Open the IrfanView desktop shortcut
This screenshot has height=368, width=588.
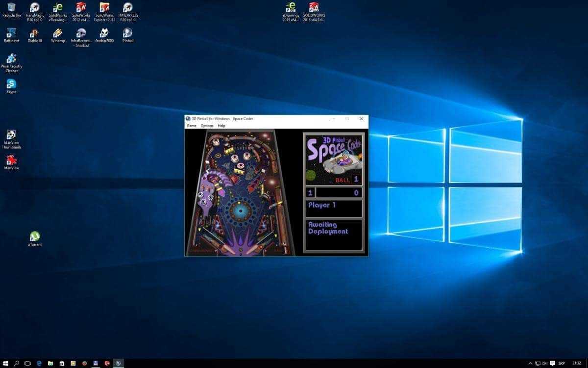tap(11, 162)
